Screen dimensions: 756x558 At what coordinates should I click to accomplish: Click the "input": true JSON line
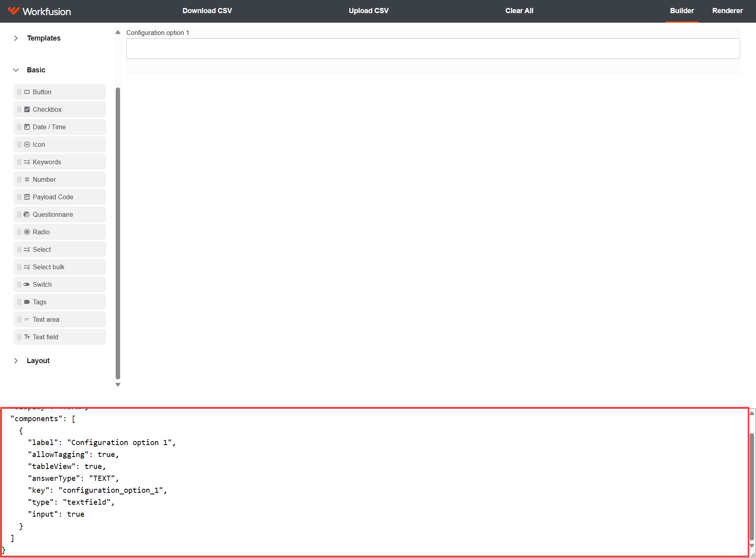coord(56,514)
